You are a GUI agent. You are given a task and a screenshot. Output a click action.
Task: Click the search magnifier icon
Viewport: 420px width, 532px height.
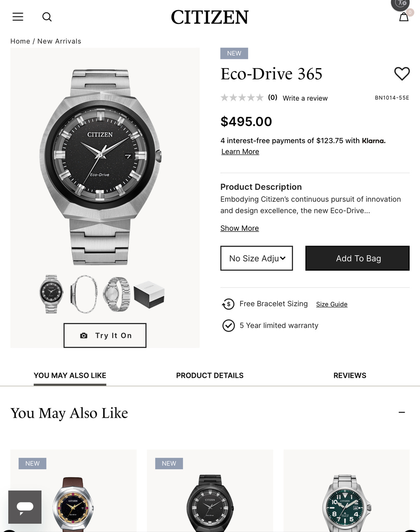pos(47,17)
